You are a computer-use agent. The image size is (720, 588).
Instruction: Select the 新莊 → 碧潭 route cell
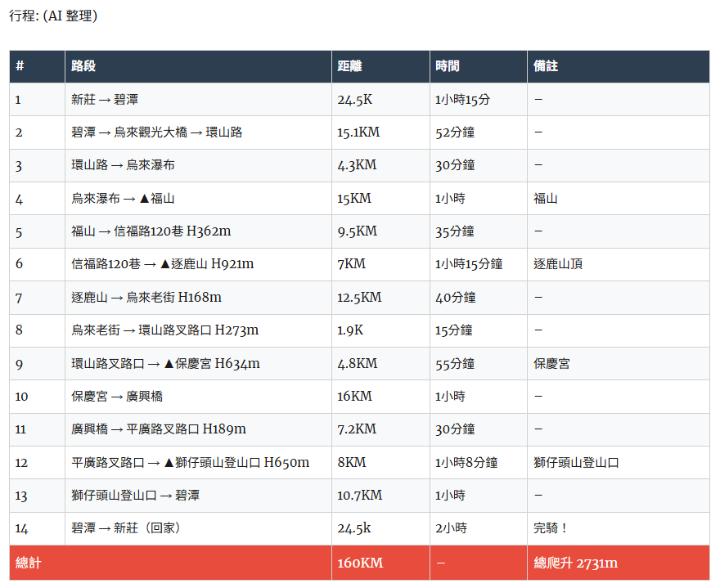tap(105, 100)
